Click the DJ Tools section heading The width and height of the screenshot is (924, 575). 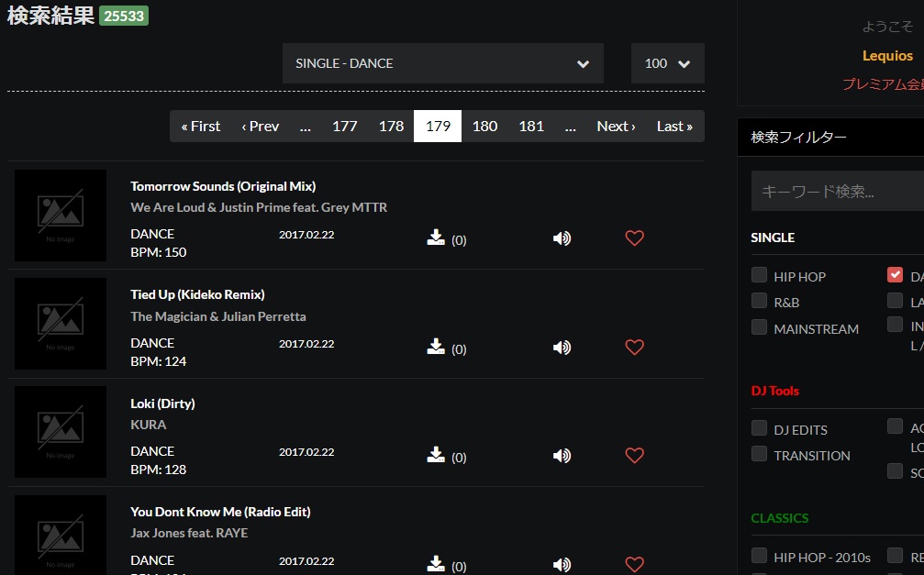point(775,391)
